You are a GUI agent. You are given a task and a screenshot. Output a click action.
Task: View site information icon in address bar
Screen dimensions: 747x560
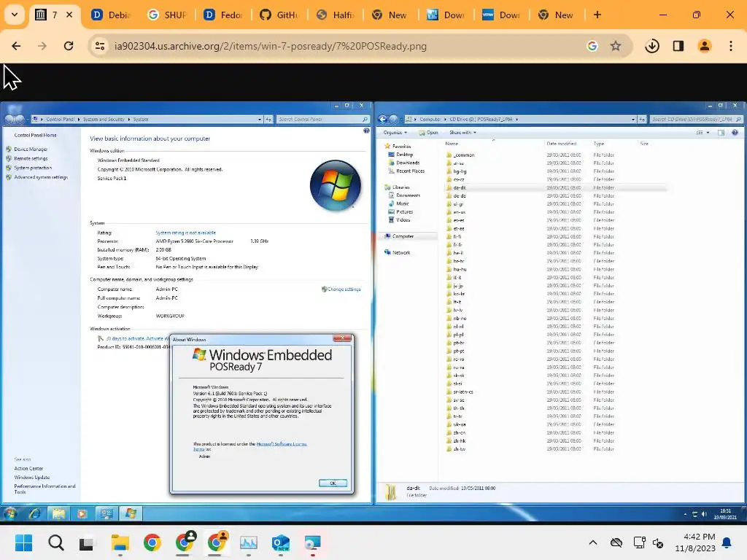(100, 46)
